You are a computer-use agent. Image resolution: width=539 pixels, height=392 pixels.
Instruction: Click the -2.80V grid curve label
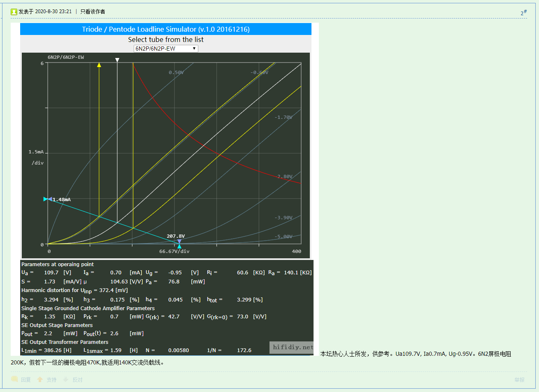pyautogui.click(x=284, y=176)
